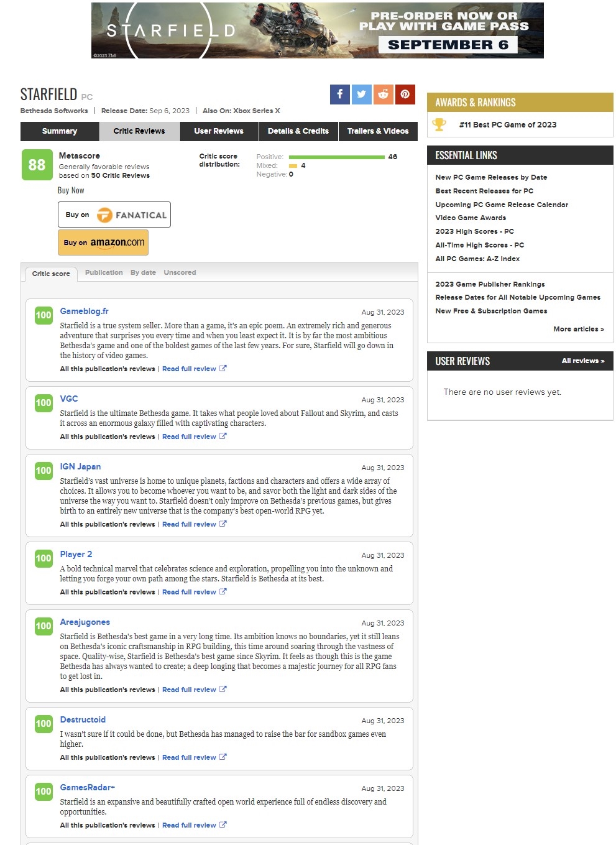
Task: Click external link icon in GamesRadar+ review
Action: coord(223,825)
